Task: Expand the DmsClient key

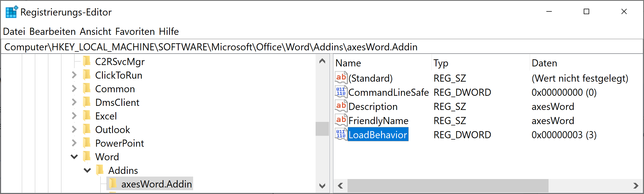Action: click(74, 102)
